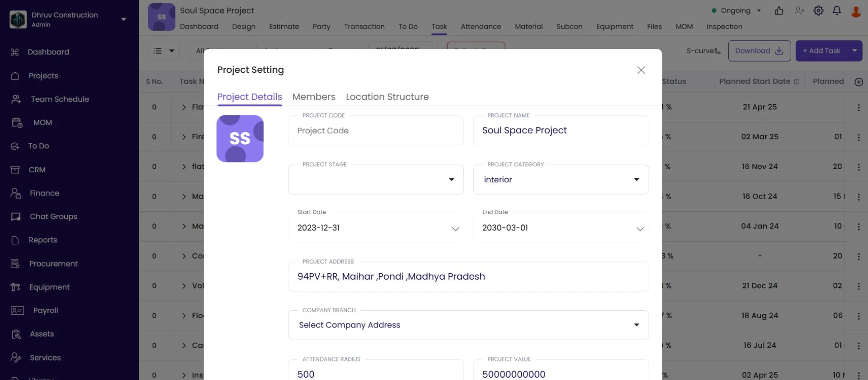Click the SS project logo thumbnail in dialog

[240, 138]
